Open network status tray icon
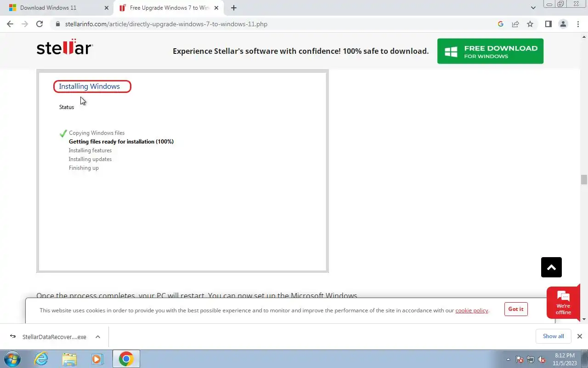Screen dimensions: 588x368 click(531, 359)
